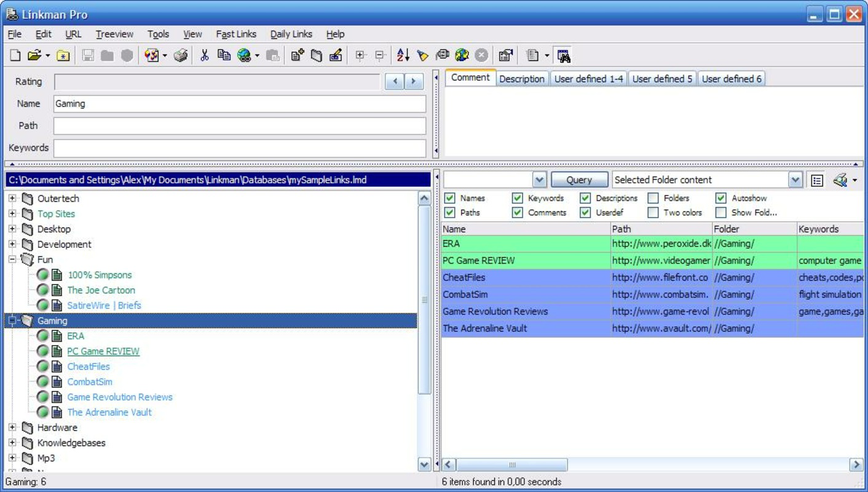Click the document list toolbar icon
Image resolution: width=868 pixels, height=492 pixels.
click(532, 55)
